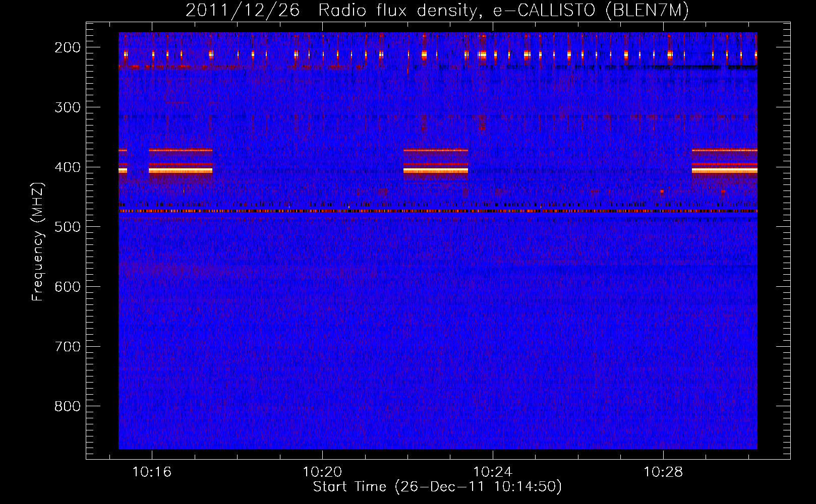Select the '400' frequency axis label
Image resolution: width=816 pixels, height=504 pixels.
67,167
